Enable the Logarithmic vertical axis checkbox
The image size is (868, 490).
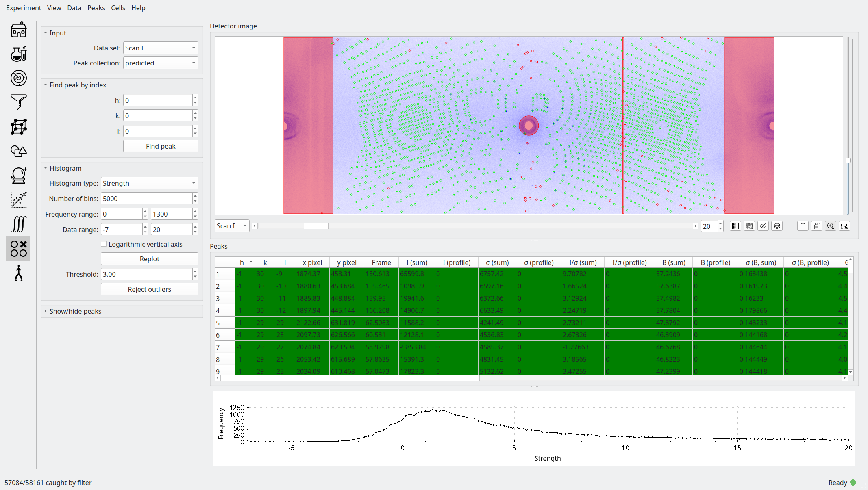[104, 244]
